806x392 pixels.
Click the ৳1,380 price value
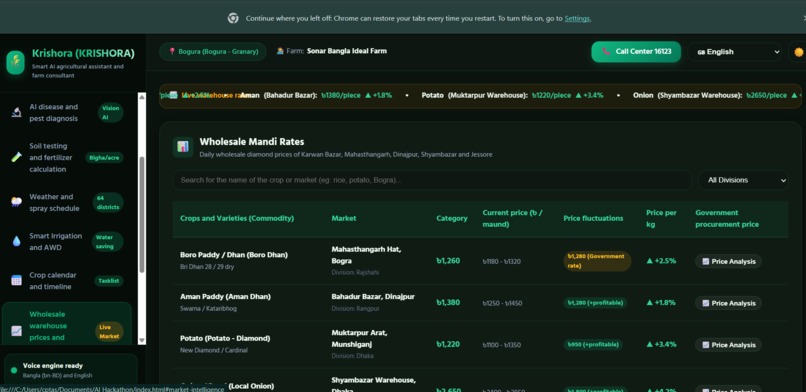(x=448, y=303)
